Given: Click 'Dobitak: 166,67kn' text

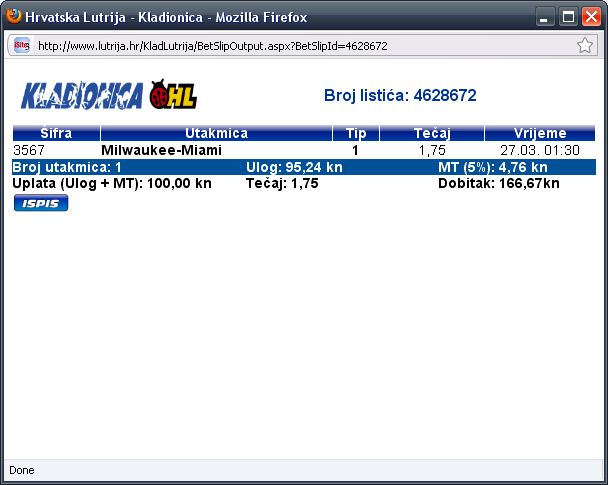Looking at the screenshot, I should pyautogui.click(x=499, y=183).
